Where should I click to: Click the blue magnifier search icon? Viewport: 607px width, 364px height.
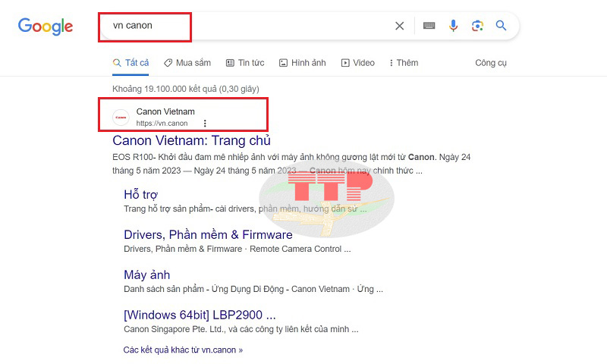(501, 26)
